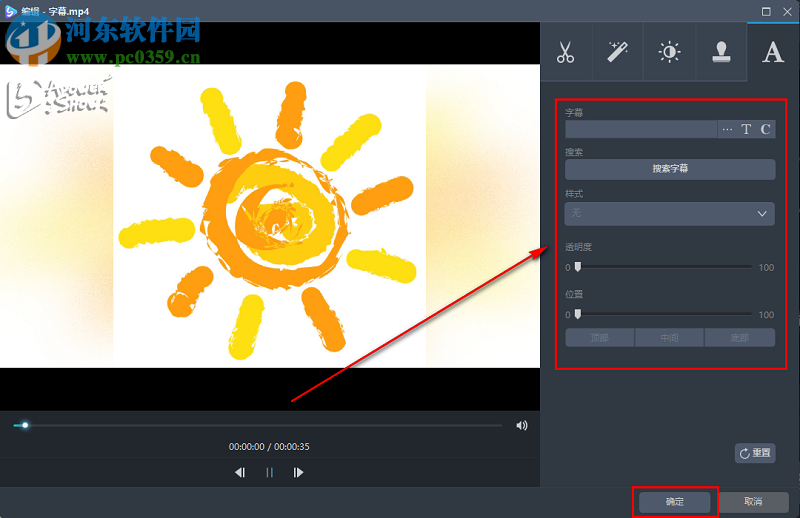Adjust the 位置 position slider handle

point(578,314)
